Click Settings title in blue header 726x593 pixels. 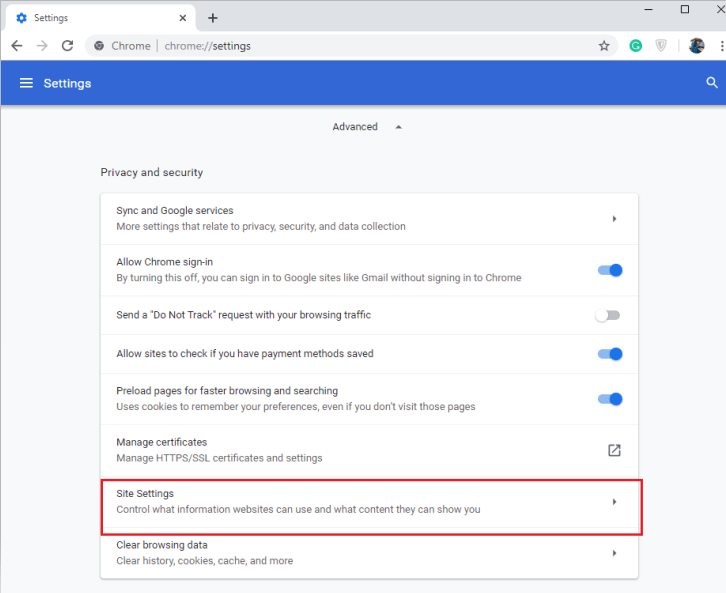67,83
